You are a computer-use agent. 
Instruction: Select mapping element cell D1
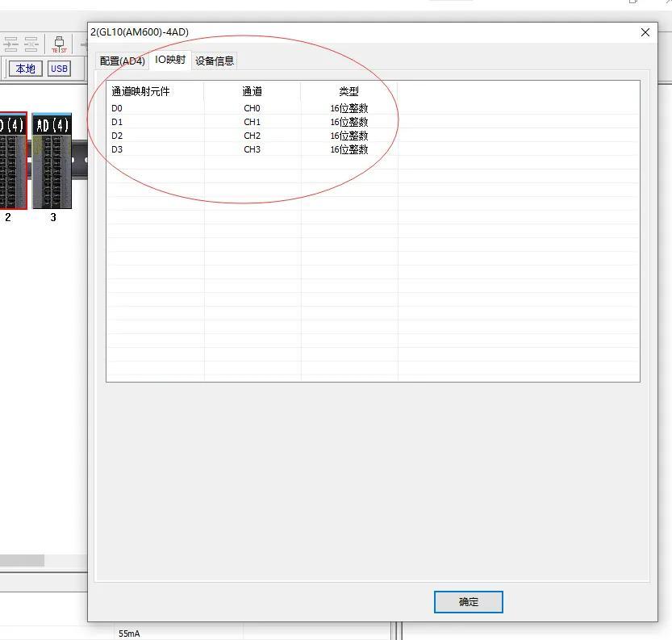coord(117,122)
